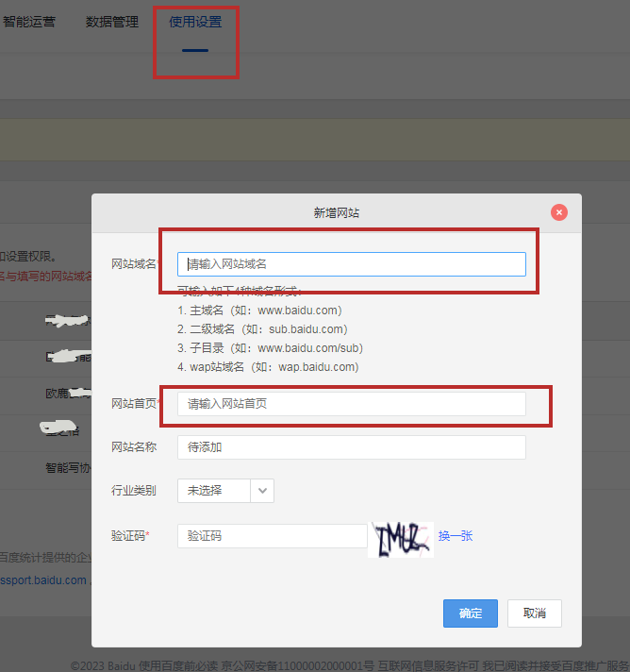Viewport: 630px width, 672px height.
Task: Select the 使用设置 tab
Action: (x=195, y=22)
